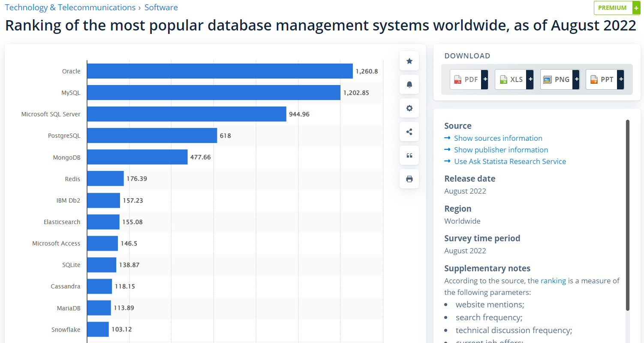
Task: Download statistic as PNG
Action: [560, 79]
